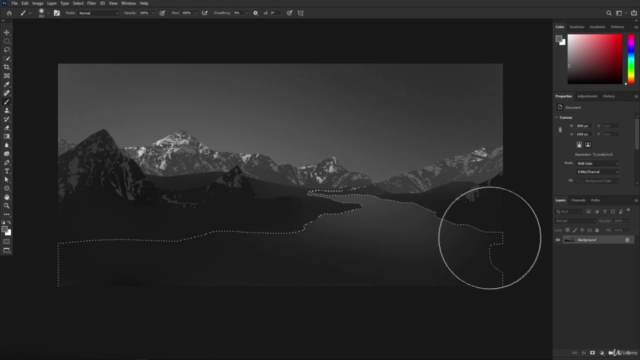Toggle lock transparent pixels

point(567,230)
